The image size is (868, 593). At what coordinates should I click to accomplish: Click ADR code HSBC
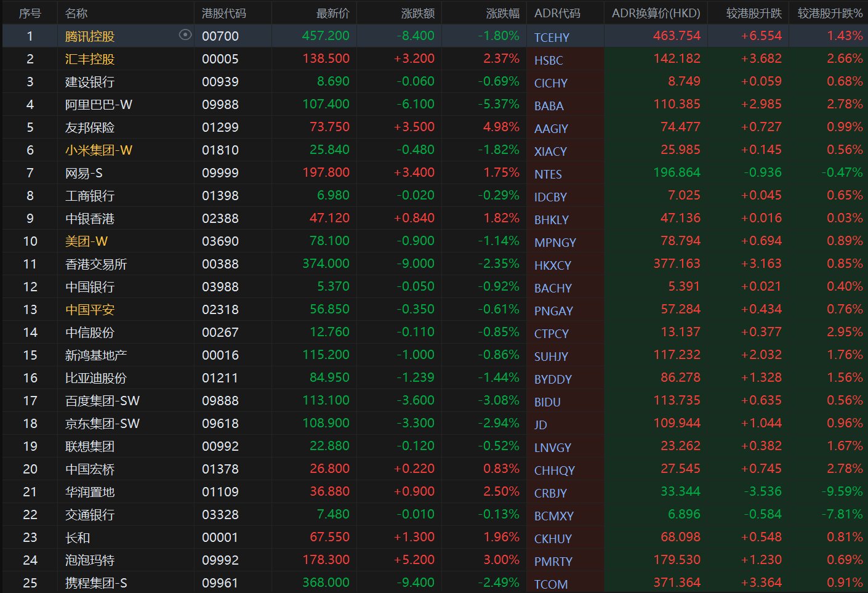pyautogui.click(x=549, y=60)
